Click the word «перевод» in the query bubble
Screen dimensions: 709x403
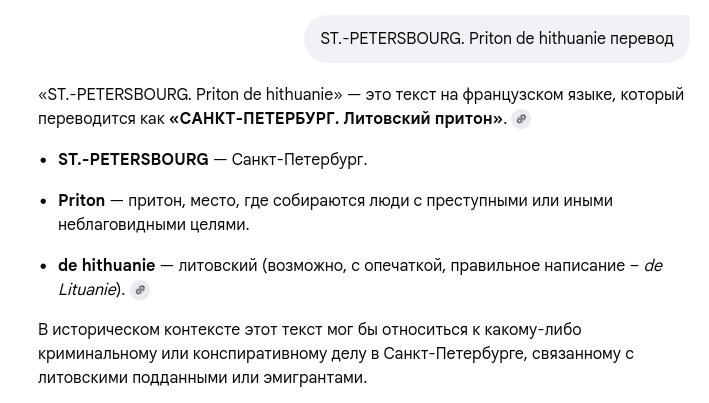click(x=642, y=38)
